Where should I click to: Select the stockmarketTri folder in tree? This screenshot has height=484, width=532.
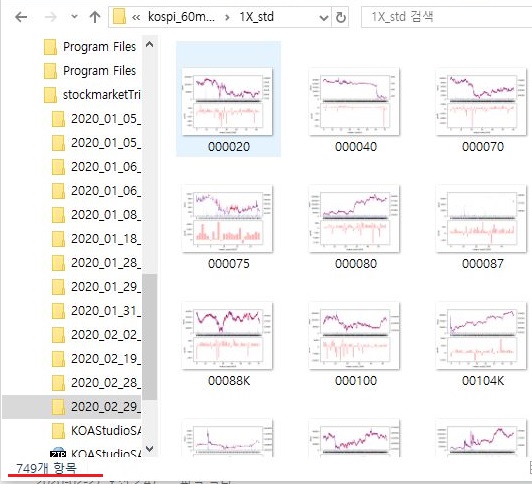point(102,95)
